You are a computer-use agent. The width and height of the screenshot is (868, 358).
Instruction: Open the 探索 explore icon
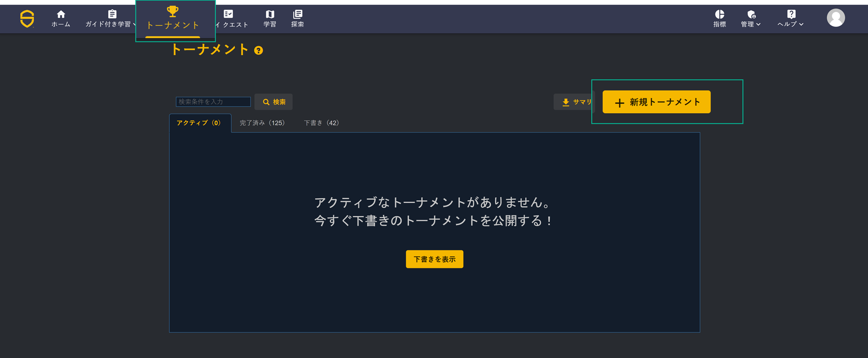pos(298,19)
